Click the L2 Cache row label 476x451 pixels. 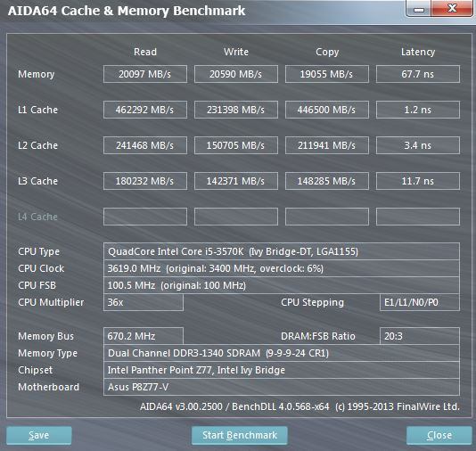[x=37, y=145]
